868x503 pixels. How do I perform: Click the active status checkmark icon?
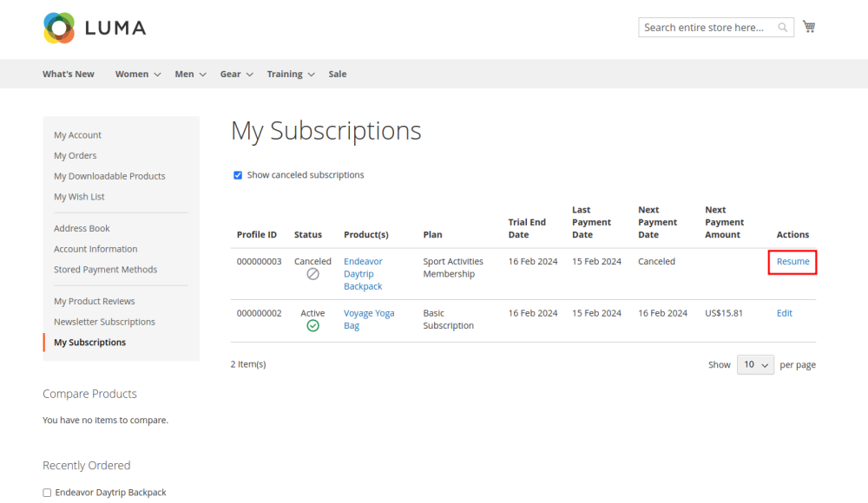pyautogui.click(x=312, y=326)
